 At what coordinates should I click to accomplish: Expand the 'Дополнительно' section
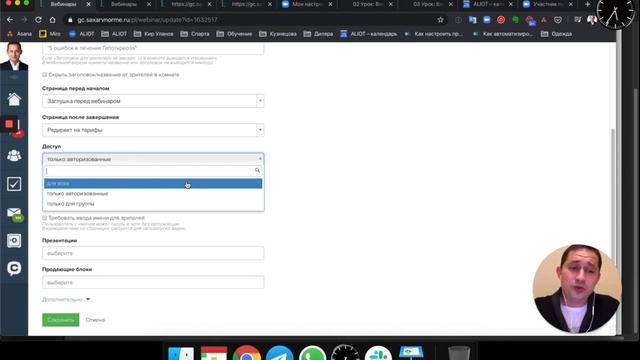pyautogui.click(x=66, y=300)
